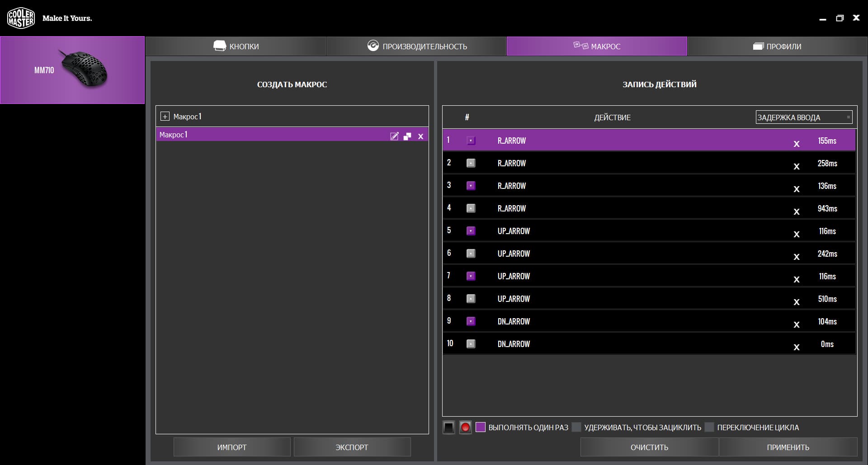868x465 pixels.
Task: Click the ЭКСПОРТ button
Action: click(352, 447)
